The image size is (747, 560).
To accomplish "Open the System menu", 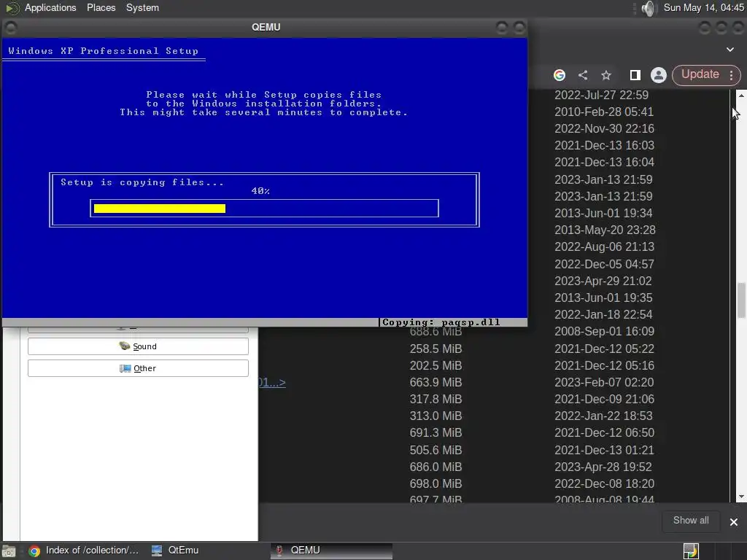I will [x=142, y=7].
